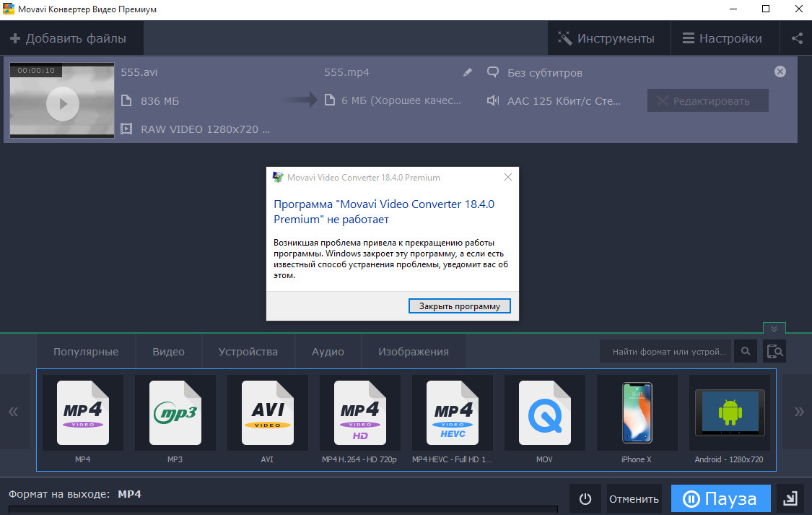Viewport: 812px width, 515px height.
Task: Collapse the format panel chevron
Action: pyautogui.click(x=774, y=329)
